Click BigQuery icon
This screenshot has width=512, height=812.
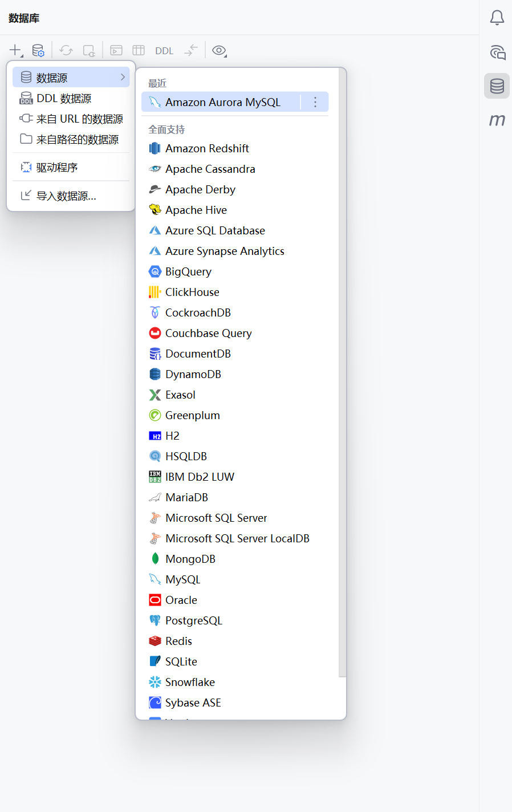click(155, 271)
